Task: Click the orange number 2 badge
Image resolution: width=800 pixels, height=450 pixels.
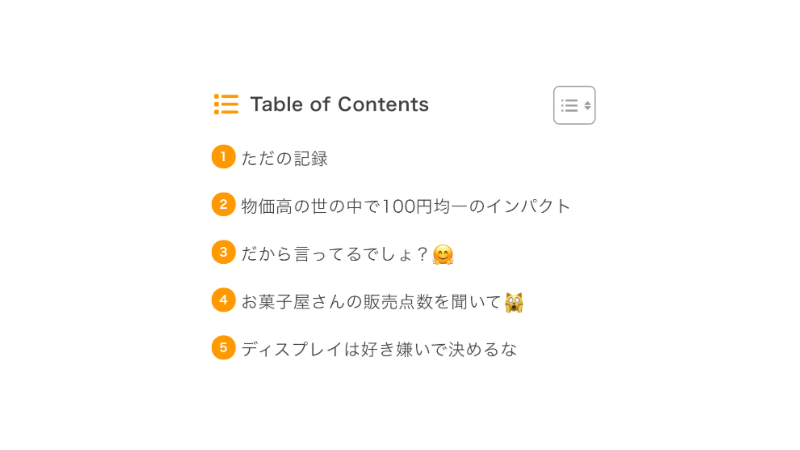Action: 223,204
